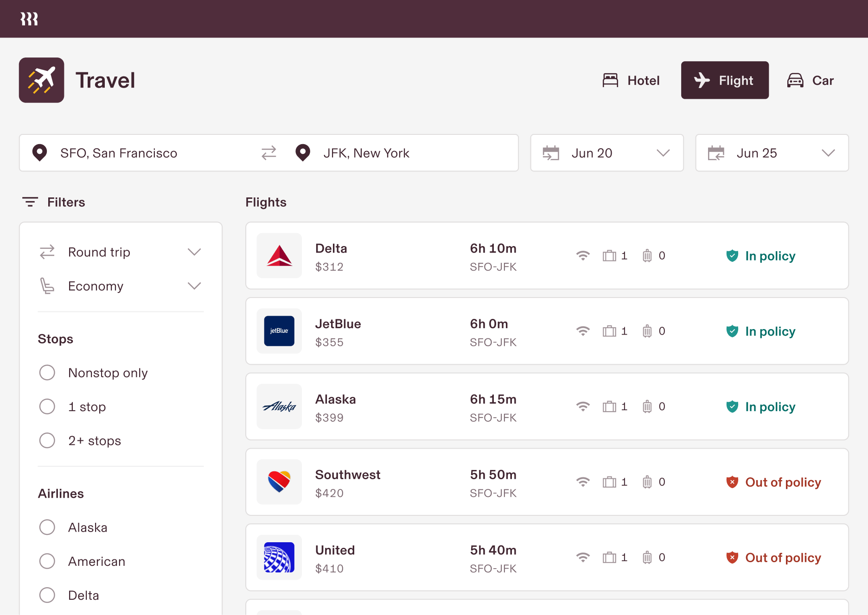This screenshot has height=615, width=868.
Task: Select the Alaska $399 flight
Action: pyautogui.click(x=547, y=407)
